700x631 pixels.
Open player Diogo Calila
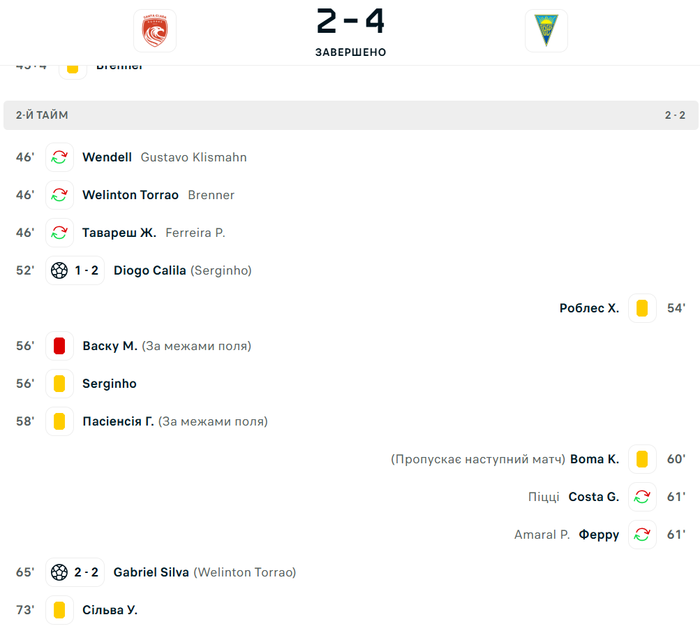click(150, 270)
